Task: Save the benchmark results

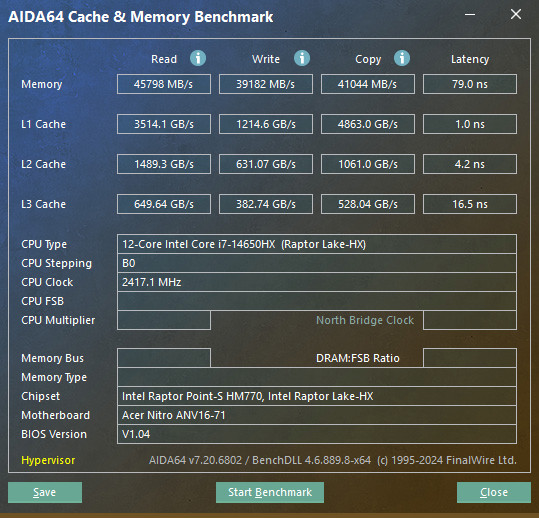Action: [x=45, y=492]
